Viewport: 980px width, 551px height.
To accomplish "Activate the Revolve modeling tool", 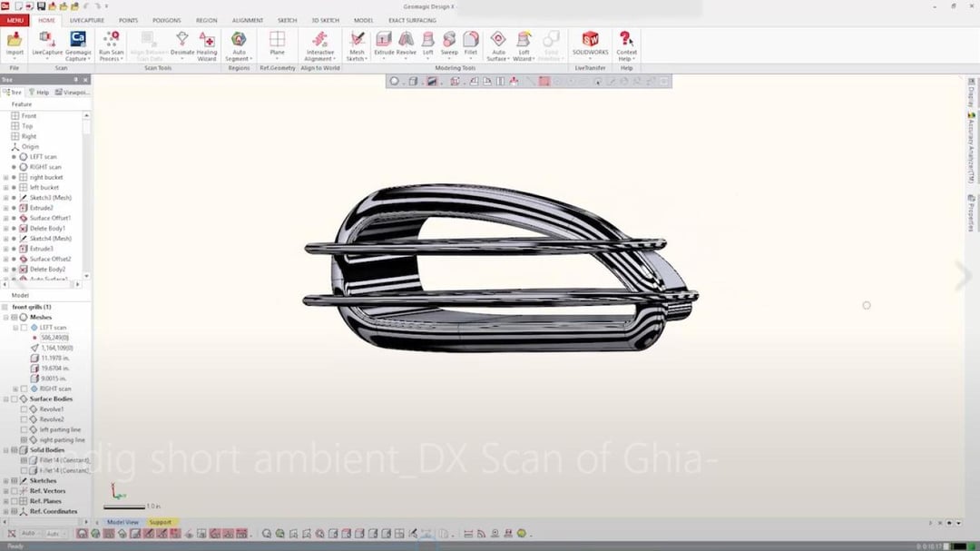I will pos(407,40).
